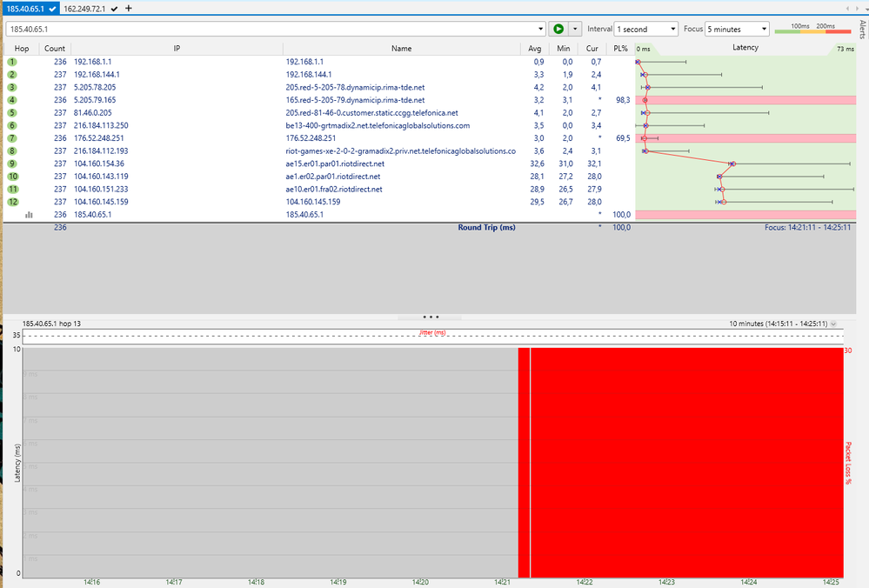The image size is (869, 588).
Task: Expand the Focus dropdown showing 5 minutes
Action: coord(737,29)
